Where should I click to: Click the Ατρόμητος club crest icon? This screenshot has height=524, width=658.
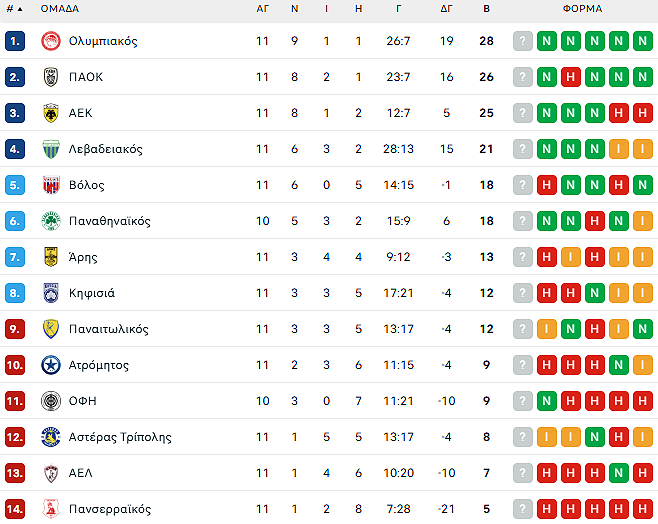(x=51, y=365)
